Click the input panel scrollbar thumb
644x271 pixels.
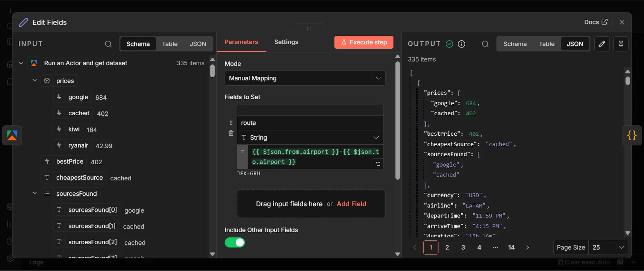[212, 71]
